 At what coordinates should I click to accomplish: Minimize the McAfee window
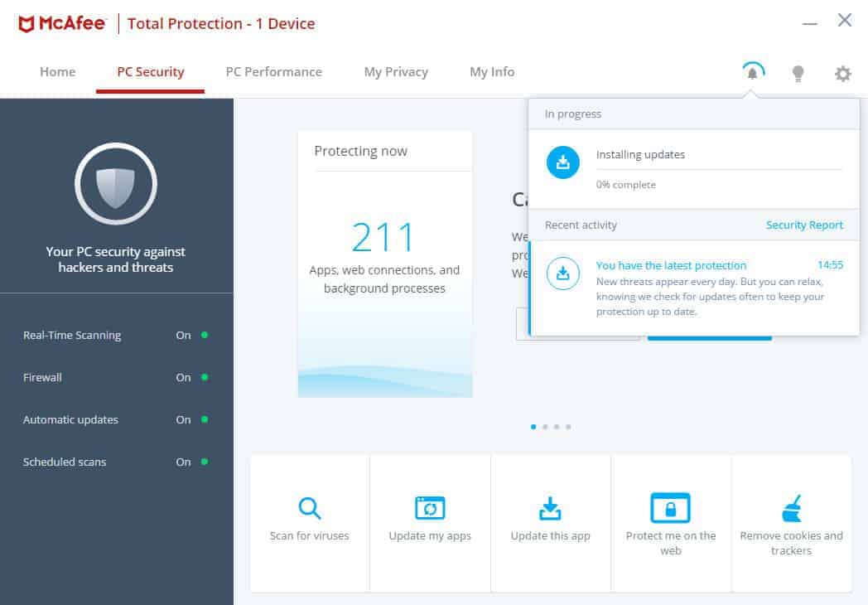click(810, 24)
